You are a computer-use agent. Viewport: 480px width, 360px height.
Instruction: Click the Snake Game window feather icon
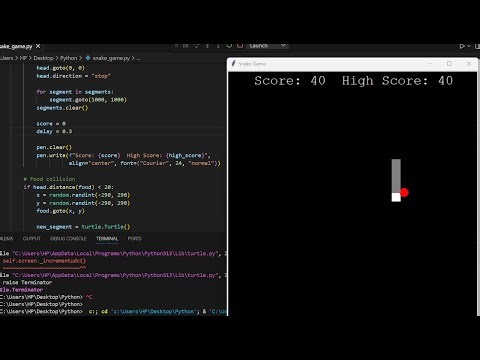click(233, 63)
